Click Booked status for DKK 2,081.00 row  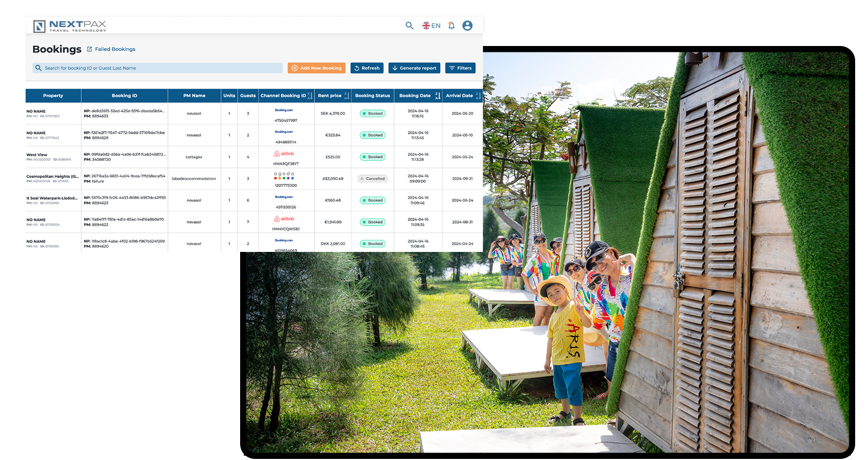372,243
